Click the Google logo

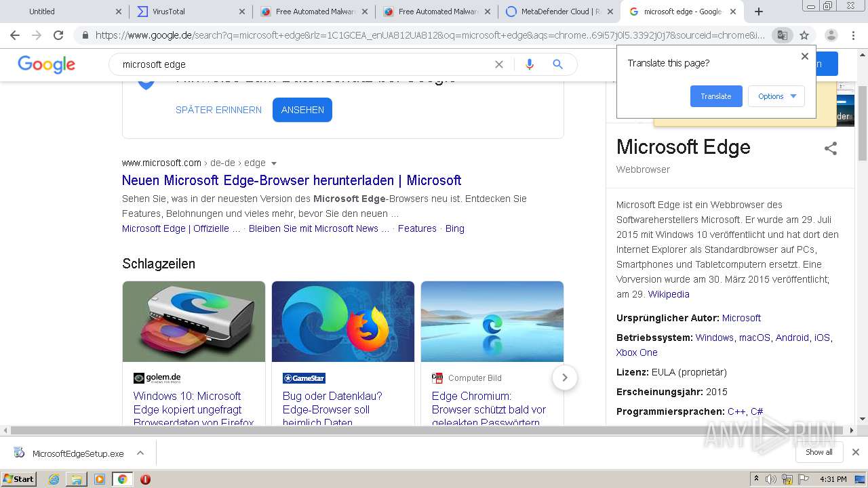46,64
